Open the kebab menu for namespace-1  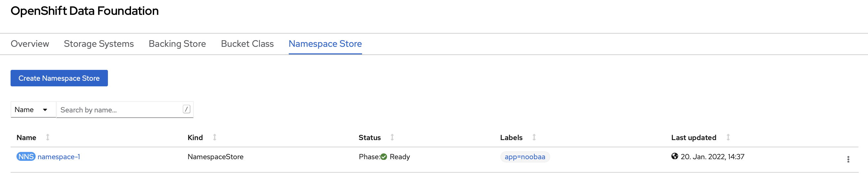pos(848,159)
